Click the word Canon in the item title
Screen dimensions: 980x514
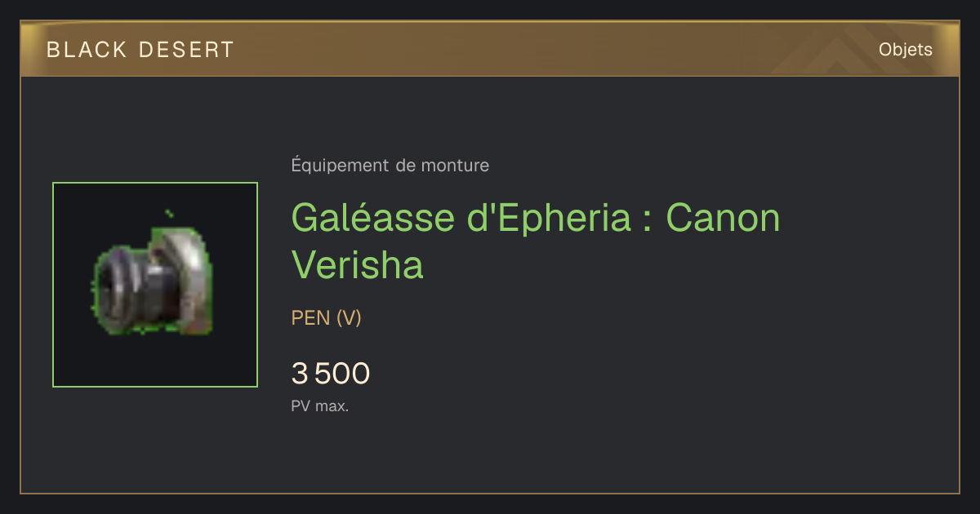tap(724, 219)
